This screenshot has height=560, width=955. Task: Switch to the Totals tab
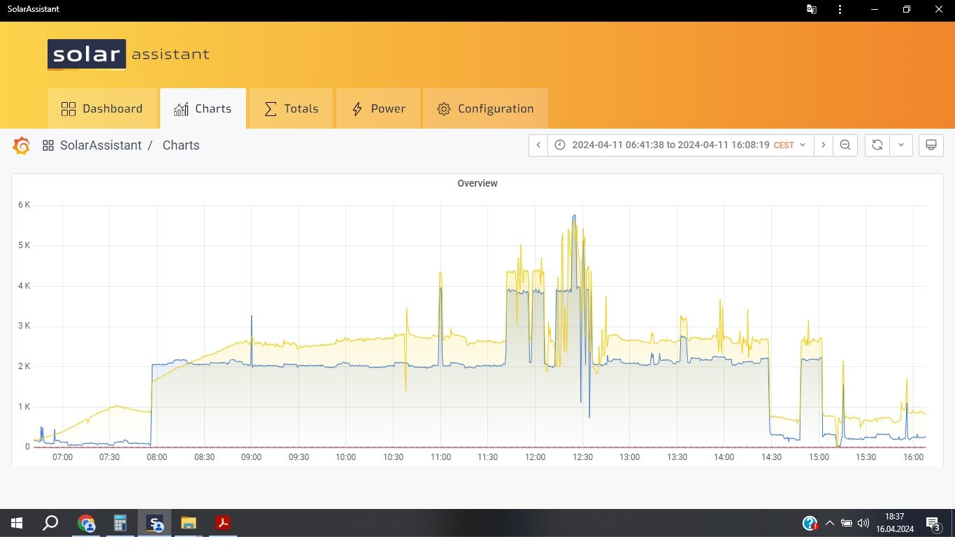[x=291, y=108]
